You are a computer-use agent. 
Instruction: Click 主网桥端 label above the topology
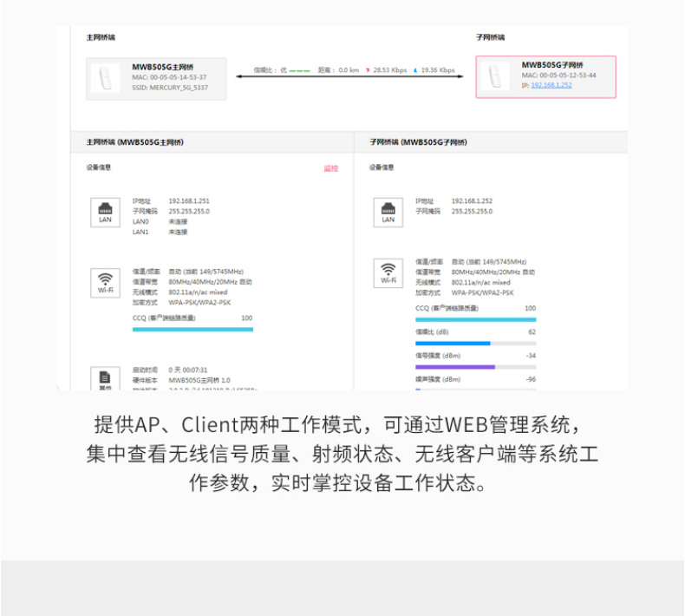click(101, 37)
